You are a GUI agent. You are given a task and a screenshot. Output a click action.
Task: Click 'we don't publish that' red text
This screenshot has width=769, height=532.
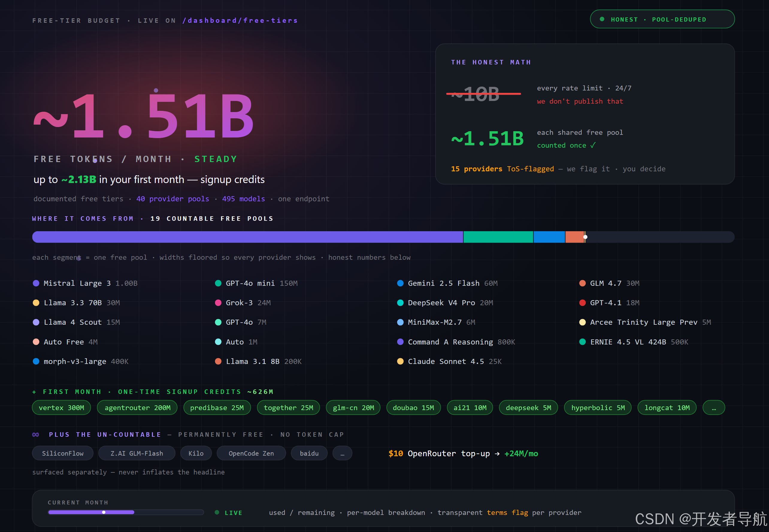(580, 101)
